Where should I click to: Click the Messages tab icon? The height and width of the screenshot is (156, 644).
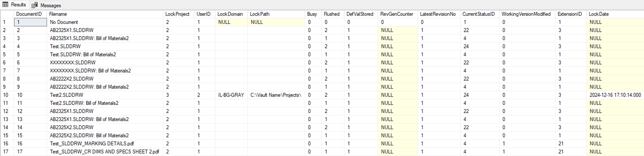(35, 5)
